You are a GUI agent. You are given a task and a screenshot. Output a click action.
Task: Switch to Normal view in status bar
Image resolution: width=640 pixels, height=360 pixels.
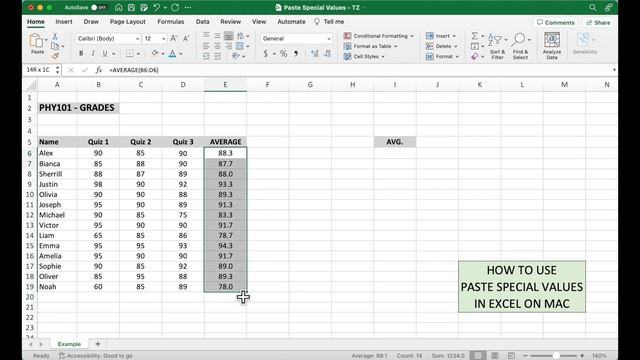click(478, 356)
